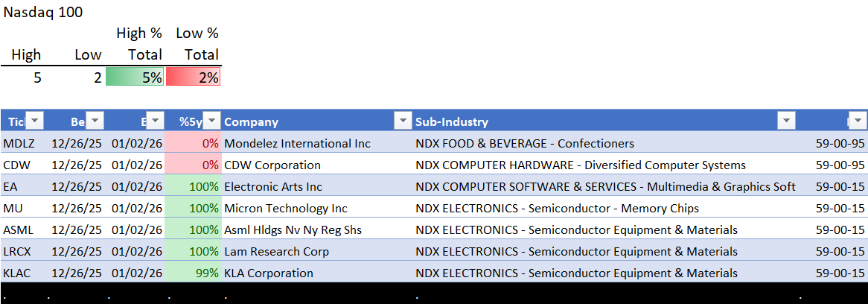Click Asml Hldgs Nv Ny Reg Shs cell

(x=316, y=229)
